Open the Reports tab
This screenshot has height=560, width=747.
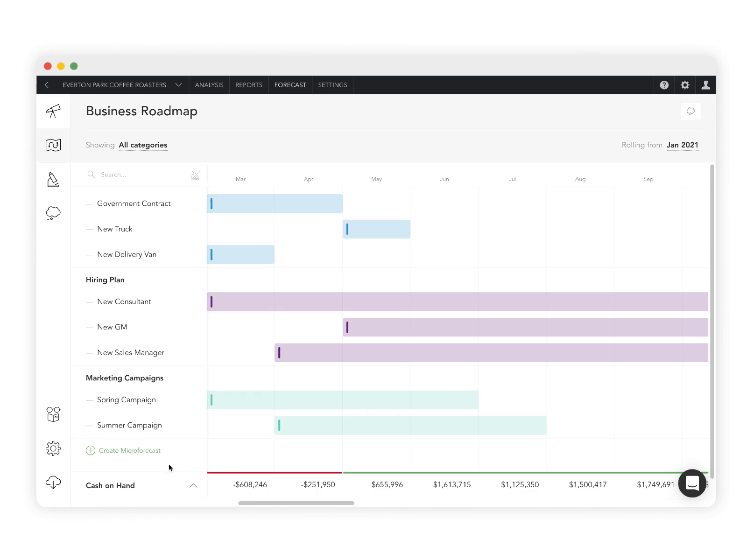tap(249, 85)
